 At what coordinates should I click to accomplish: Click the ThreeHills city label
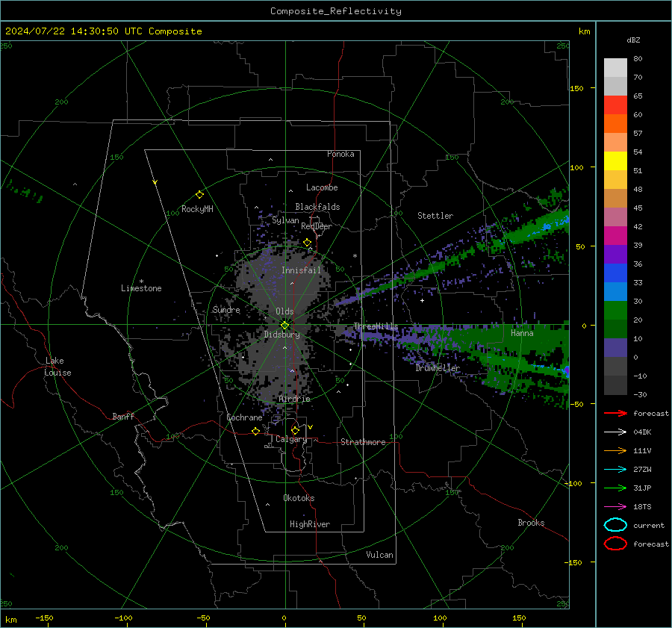[376, 326]
